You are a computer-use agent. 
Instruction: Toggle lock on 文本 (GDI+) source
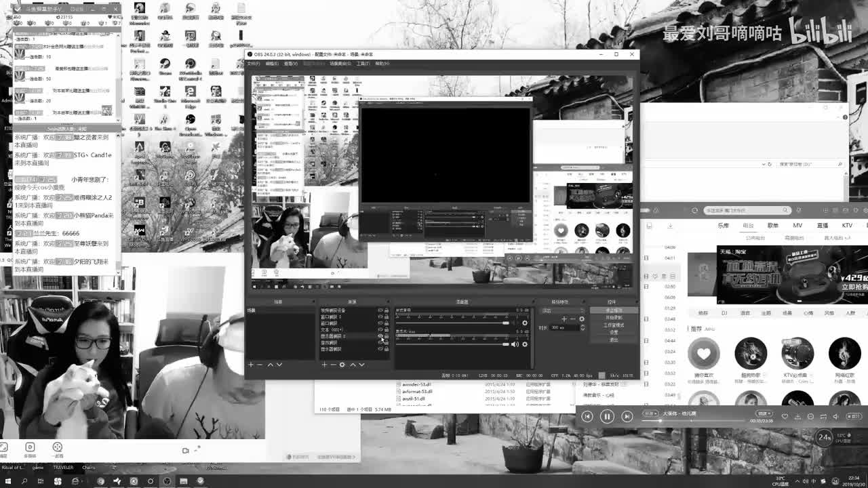387,329
